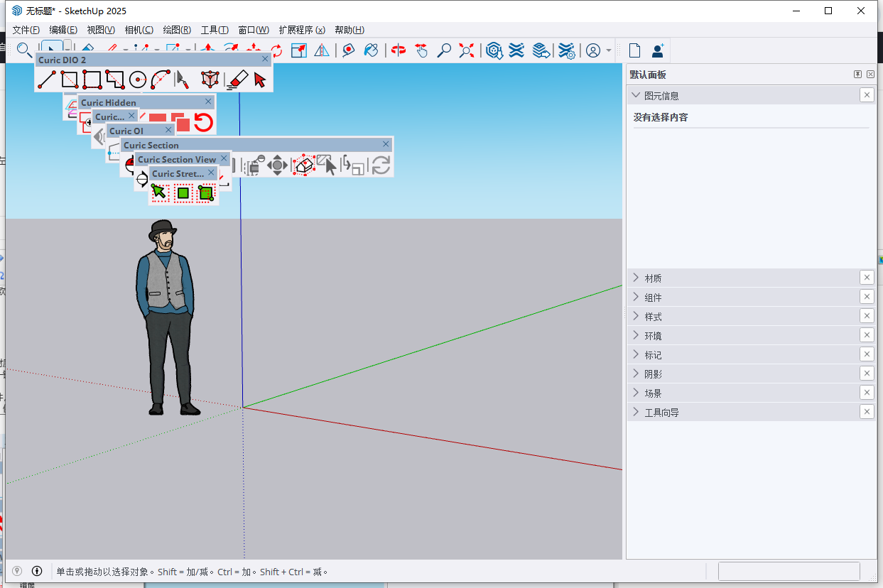The image size is (883, 588).
Task: Click Curic Hidden overlapping red squares icon
Action: 182,122
